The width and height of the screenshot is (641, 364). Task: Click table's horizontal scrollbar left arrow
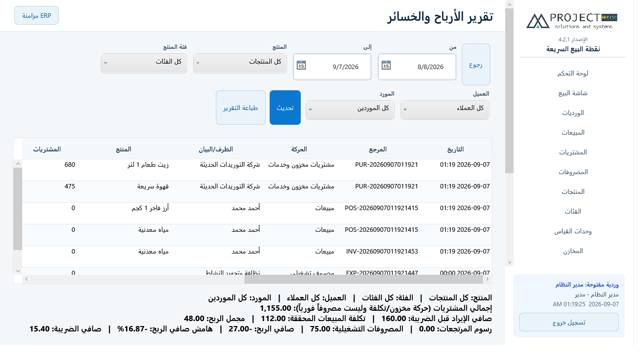point(26,279)
